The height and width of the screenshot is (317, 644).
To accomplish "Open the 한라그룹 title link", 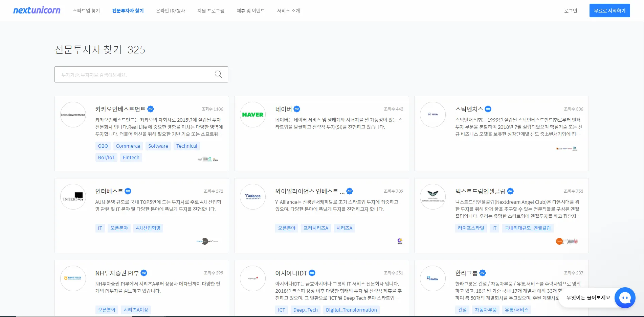I will click(x=466, y=273).
